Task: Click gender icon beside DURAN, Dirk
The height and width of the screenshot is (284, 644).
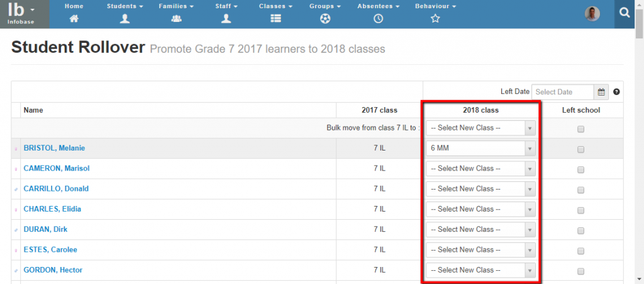Action: (x=16, y=230)
